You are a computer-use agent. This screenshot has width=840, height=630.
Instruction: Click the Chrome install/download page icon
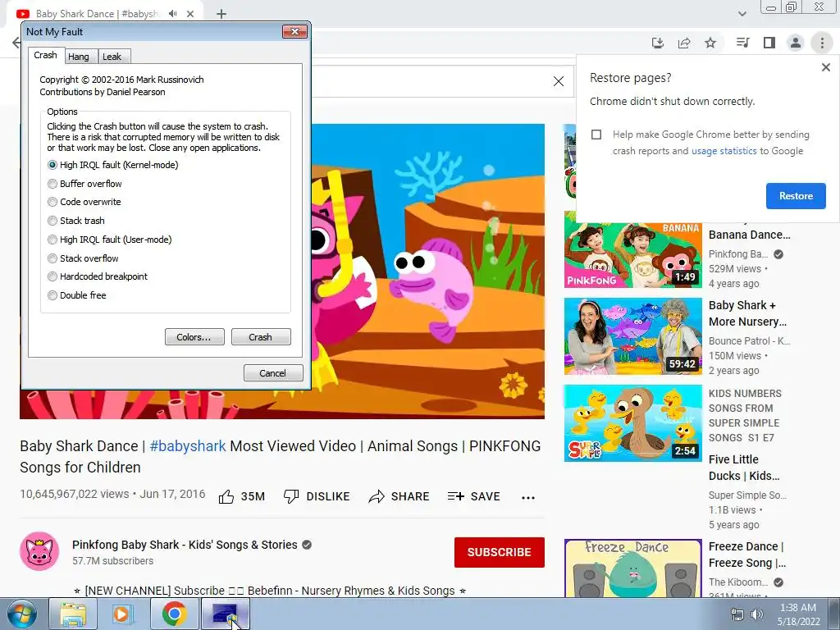click(x=658, y=43)
